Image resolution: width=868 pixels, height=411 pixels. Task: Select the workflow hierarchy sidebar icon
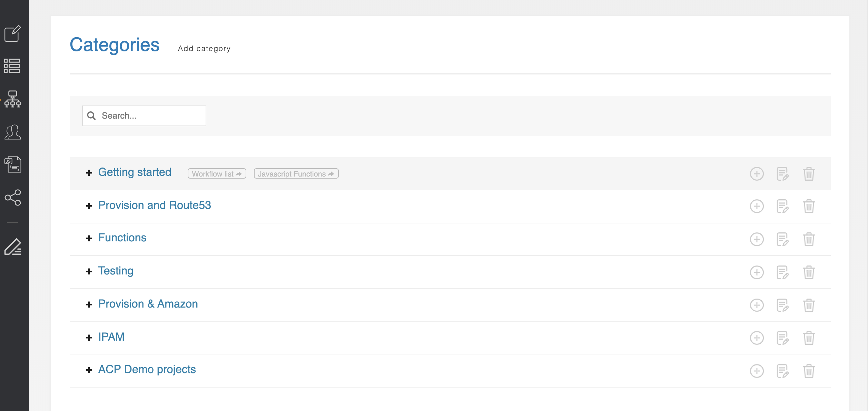click(x=13, y=99)
